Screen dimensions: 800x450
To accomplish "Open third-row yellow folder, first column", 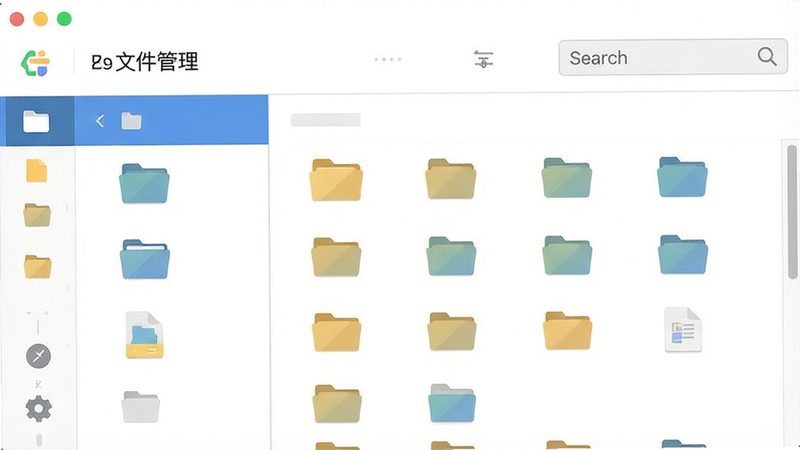I will (337, 332).
